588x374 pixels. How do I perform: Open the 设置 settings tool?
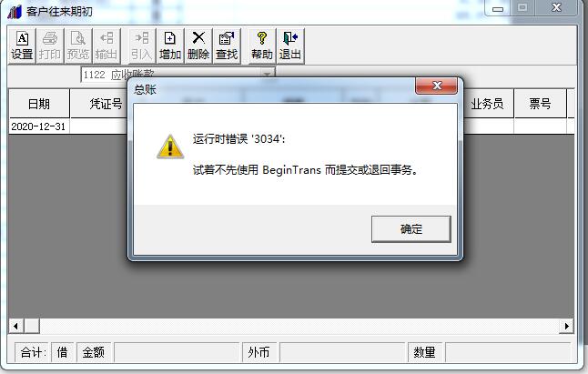(22, 46)
